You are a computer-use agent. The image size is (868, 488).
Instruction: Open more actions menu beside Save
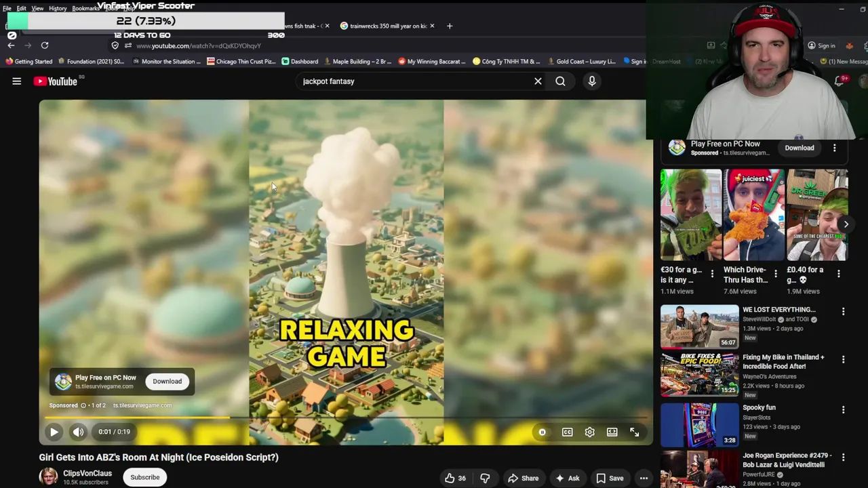pos(644,479)
